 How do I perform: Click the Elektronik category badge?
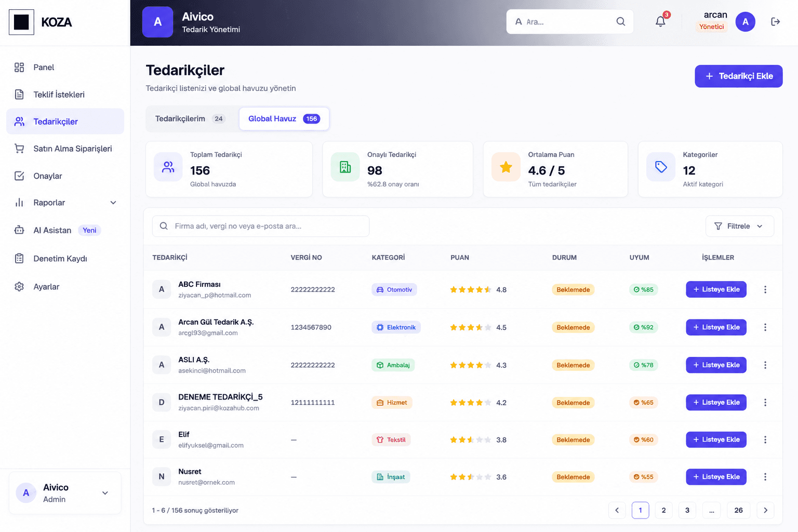[396, 327]
